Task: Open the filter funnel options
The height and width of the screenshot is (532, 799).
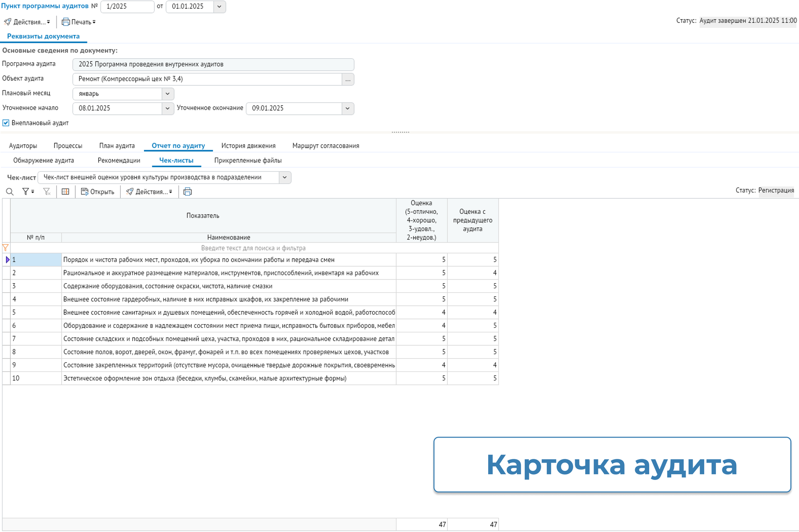Action: [x=28, y=192]
